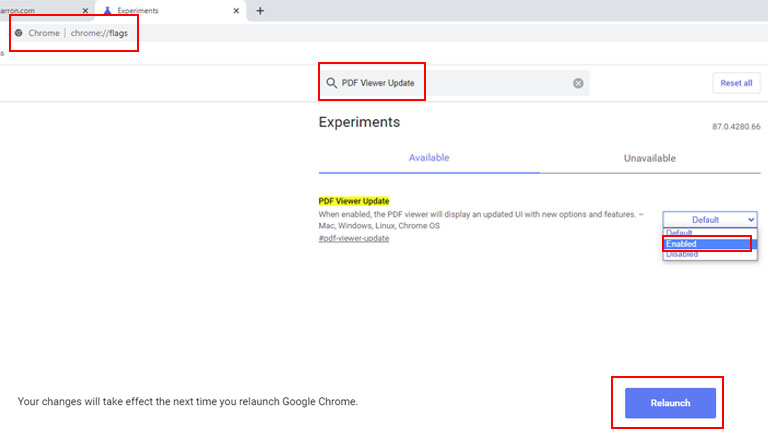Click the Experiments tab flask favicon
The width and height of the screenshot is (768, 432).
pos(107,10)
